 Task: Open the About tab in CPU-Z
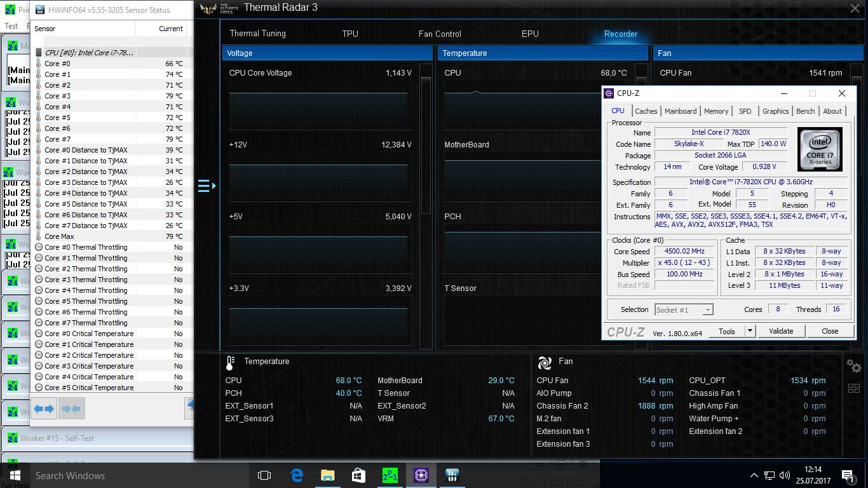[x=832, y=111]
